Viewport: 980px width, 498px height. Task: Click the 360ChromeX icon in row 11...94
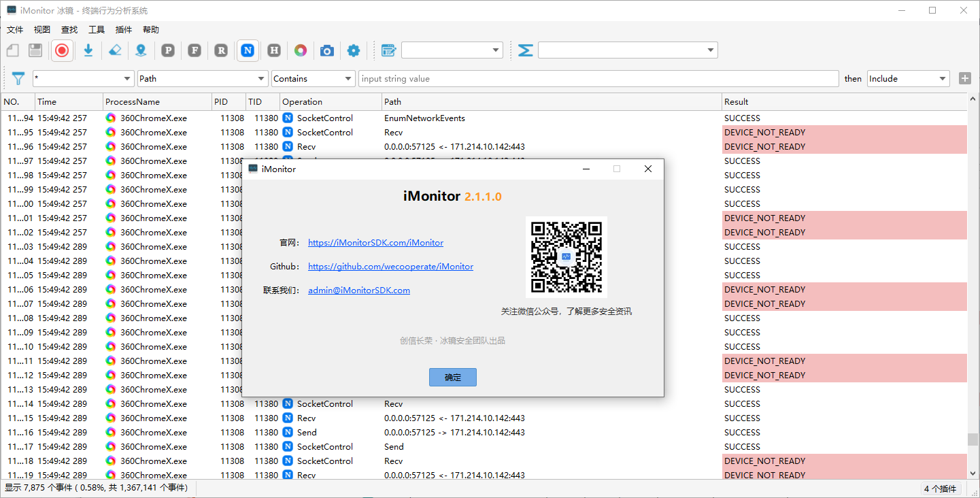pos(111,118)
